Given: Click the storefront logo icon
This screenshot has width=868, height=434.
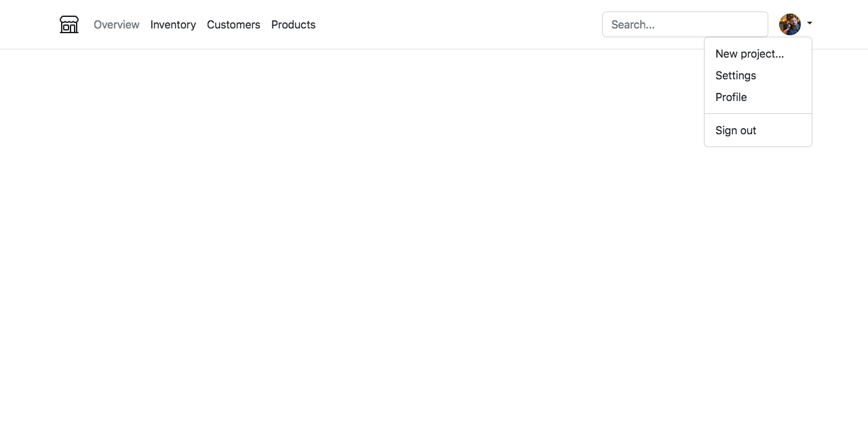Looking at the screenshot, I should coord(69,24).
